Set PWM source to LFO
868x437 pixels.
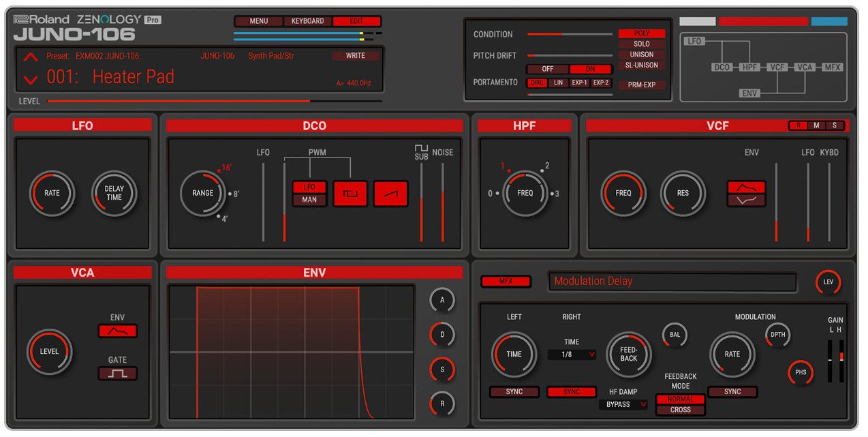click(309, 187)
